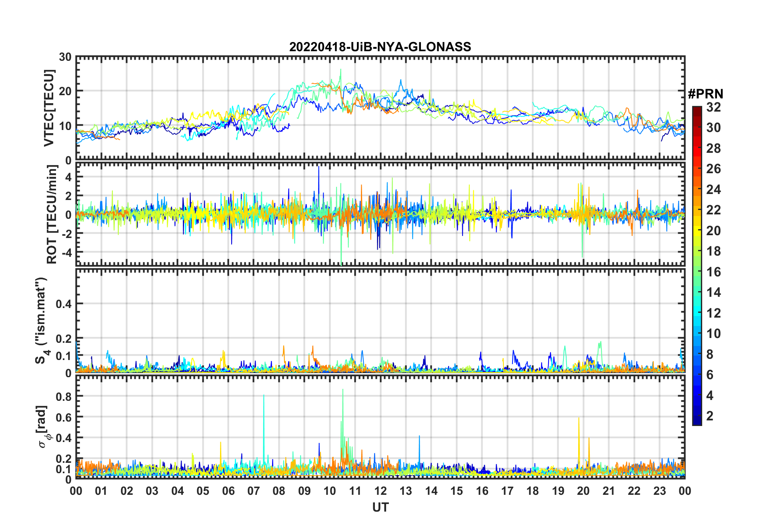Click x-axis hour label 07
This screenshot has width=761, height=532.
[254, 491]
